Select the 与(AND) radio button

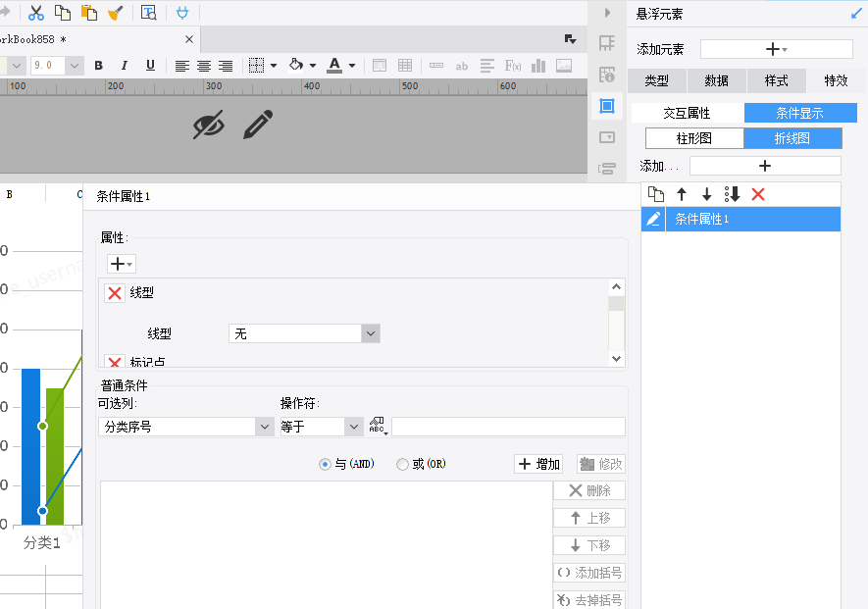325,464
